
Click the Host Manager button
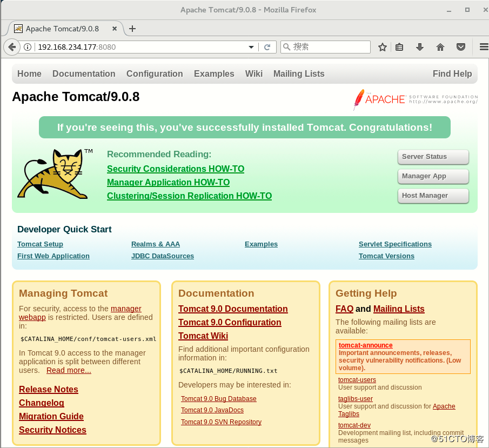coord(433,196)
